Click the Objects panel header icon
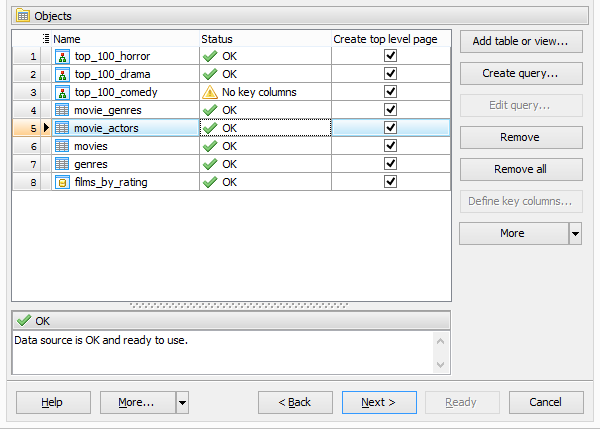 [23, 16]
